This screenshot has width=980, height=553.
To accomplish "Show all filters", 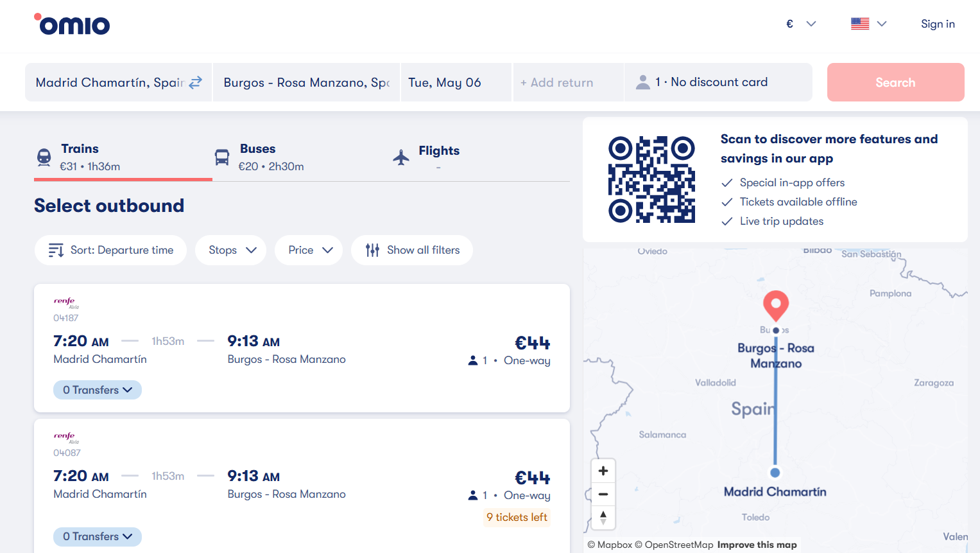I will (412, 250).
